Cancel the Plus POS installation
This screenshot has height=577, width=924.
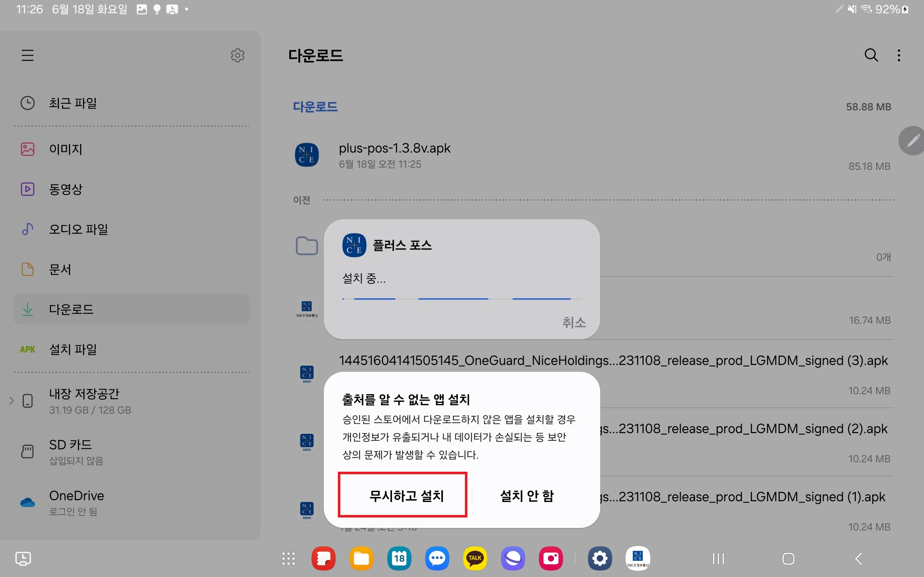point(574,322)
